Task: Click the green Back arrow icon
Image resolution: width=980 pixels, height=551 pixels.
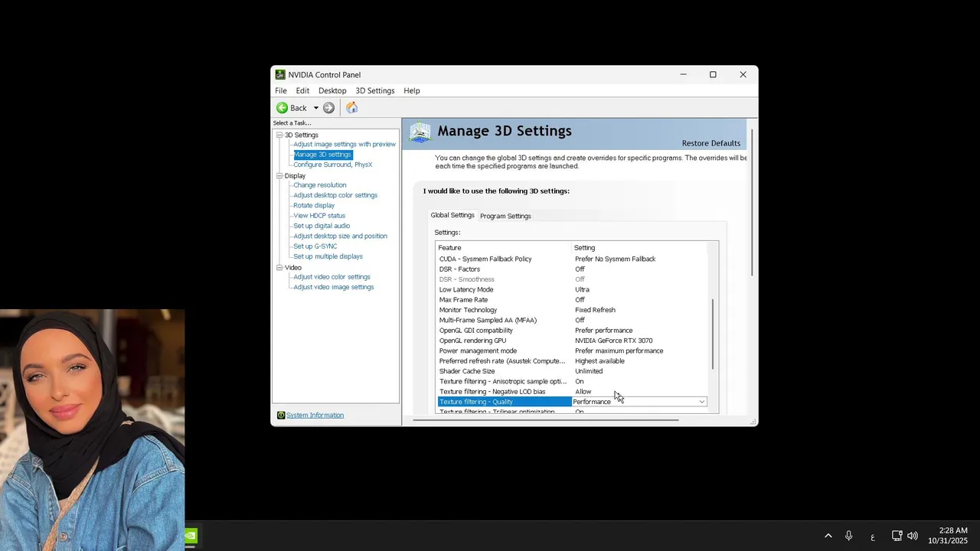Action: [x=283, y=108]
